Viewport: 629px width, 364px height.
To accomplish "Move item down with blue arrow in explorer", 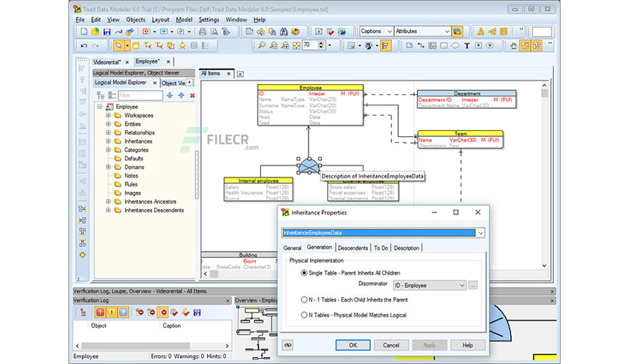I will (170, 96).
